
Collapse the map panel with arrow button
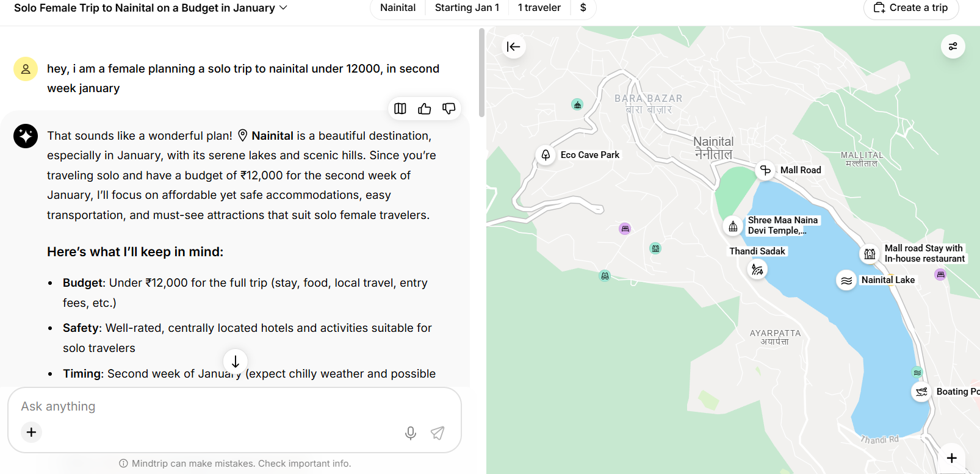514,46
